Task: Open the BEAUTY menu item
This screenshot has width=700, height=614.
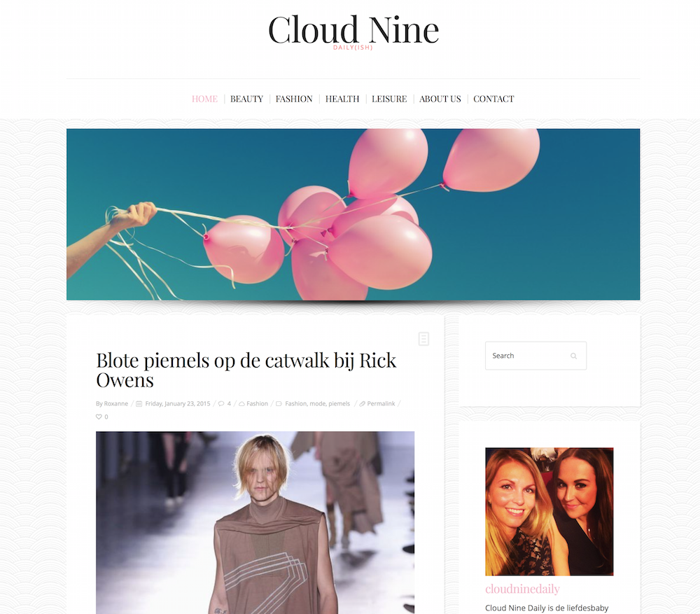Action: 246,99
